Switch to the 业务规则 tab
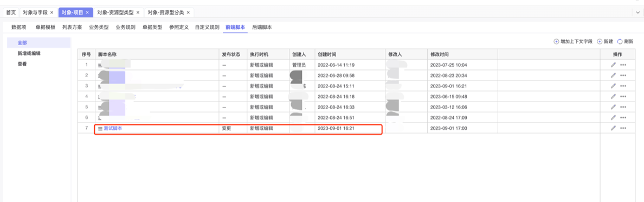This screenshot has height=202, width=644. [125, 27]
